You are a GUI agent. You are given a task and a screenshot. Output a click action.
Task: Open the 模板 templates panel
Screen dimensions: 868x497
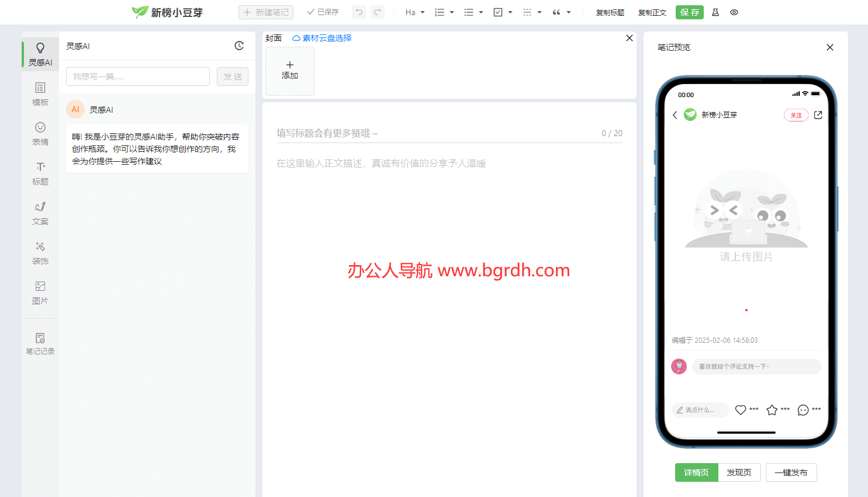pos(40,93)
